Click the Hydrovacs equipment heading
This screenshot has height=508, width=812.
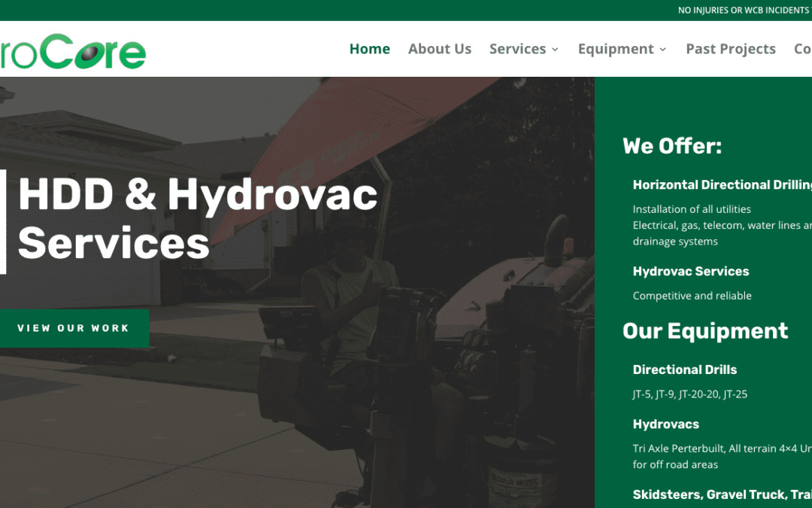(x=665, y=424)
